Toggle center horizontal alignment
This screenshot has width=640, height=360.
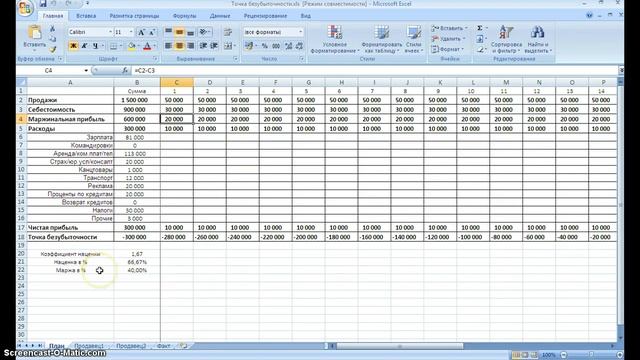point(179,46)
